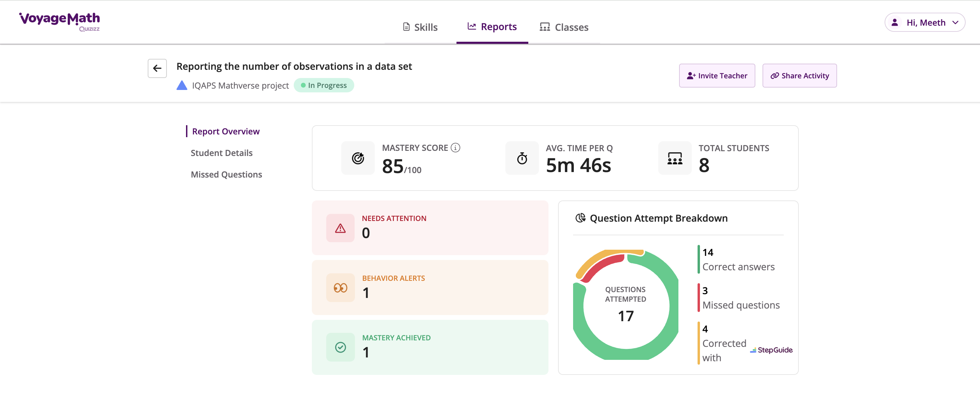
Task: Click the mastery score target icon
Action: [358, 158]
